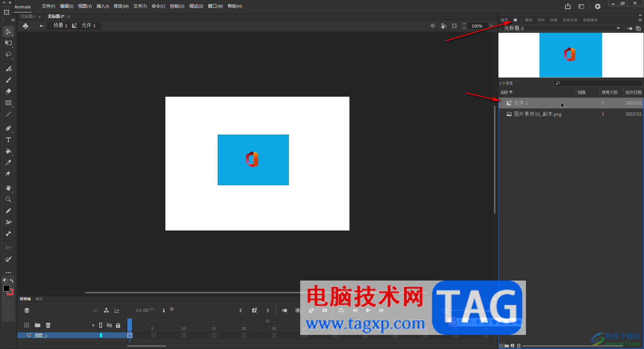Select the Line tool
The image size is (644, 349).
8,114
